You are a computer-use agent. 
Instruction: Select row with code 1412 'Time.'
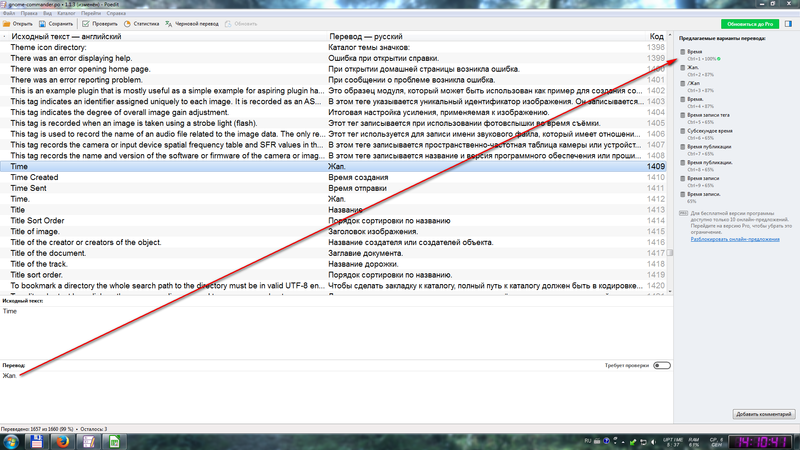click(334, 199)
